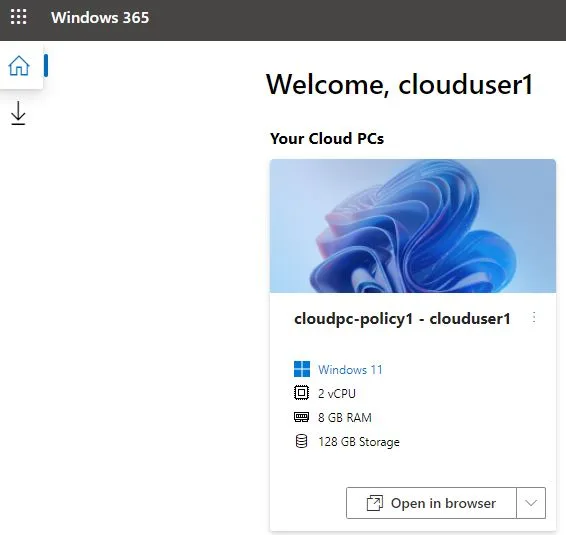Click the storage database icon

(301, 441)
